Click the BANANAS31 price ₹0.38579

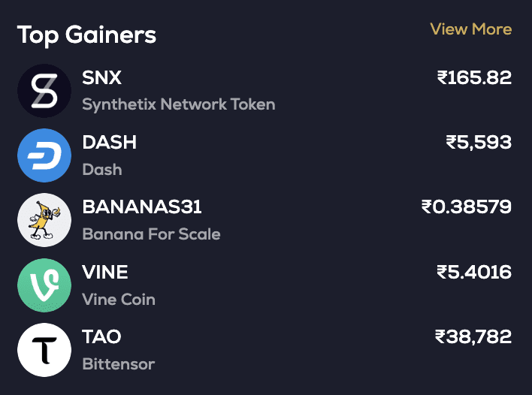467,207
